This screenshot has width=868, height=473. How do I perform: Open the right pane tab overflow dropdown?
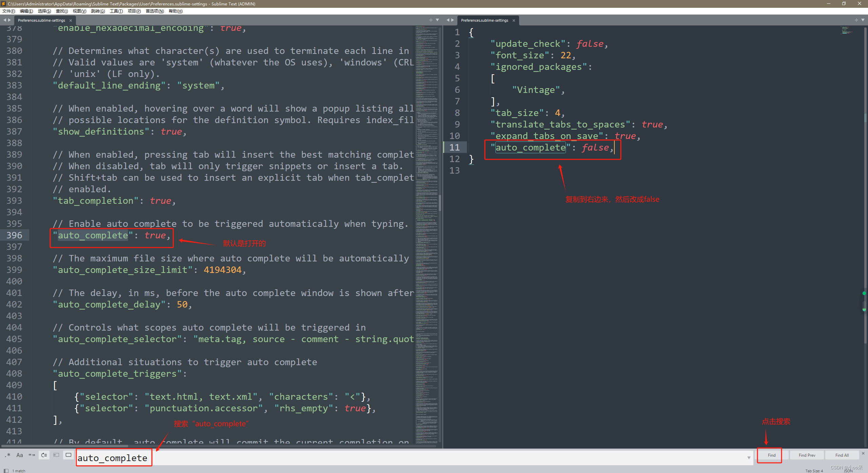click(x=863, y=20)
